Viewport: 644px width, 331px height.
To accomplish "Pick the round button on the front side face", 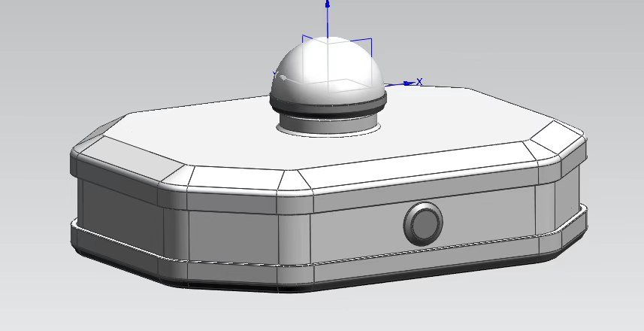I will click(x=423, y=223).
